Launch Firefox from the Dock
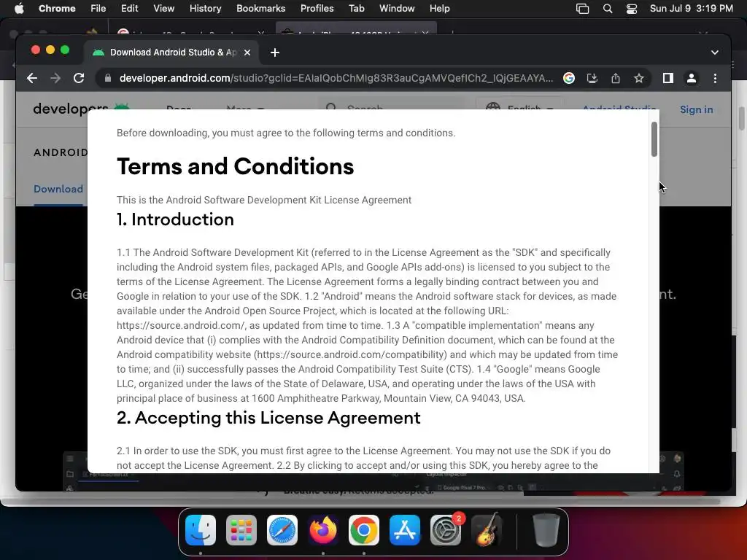Image resolution: width=747 pixels, height=560 pixels. 323,530
